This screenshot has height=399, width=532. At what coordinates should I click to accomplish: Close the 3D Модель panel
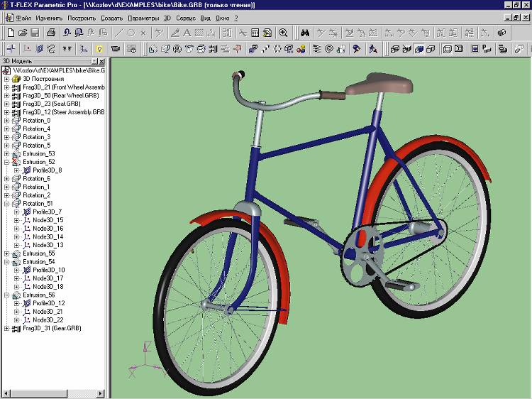(101, 62)
